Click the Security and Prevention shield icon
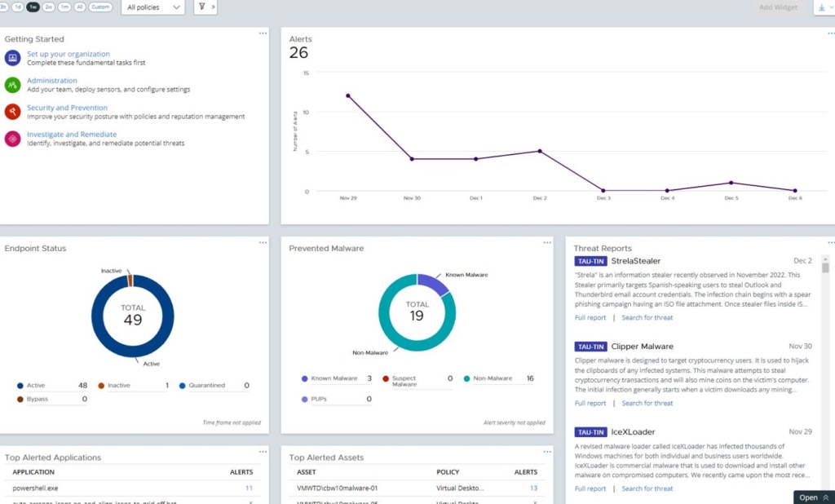This screenshot has width=835, height=504. coord(11,112)
